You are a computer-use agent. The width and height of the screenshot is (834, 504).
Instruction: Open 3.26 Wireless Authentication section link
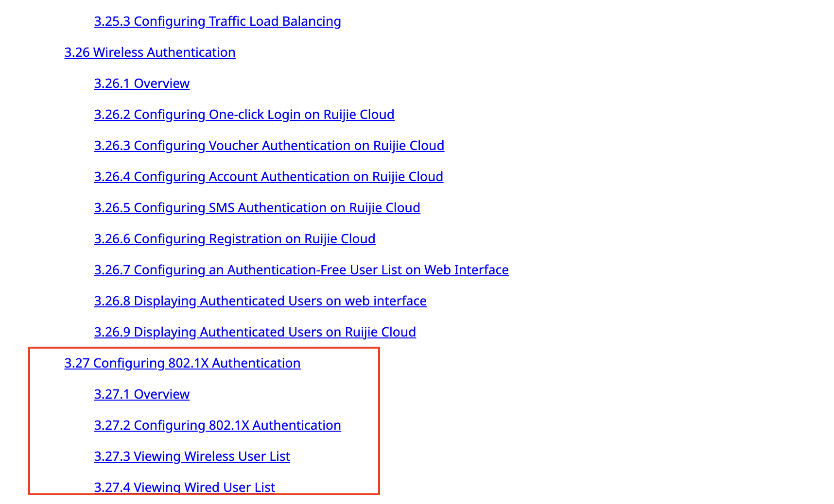click(x=150, y=52)
